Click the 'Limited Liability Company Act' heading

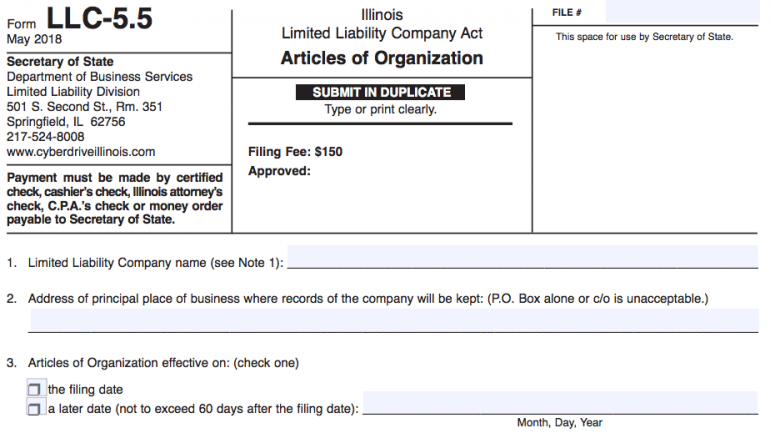pyautogui.click(x=381, y=33)
